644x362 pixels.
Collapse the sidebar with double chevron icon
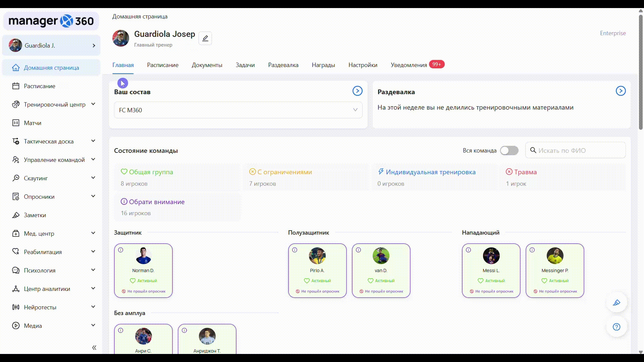[94, 348]
